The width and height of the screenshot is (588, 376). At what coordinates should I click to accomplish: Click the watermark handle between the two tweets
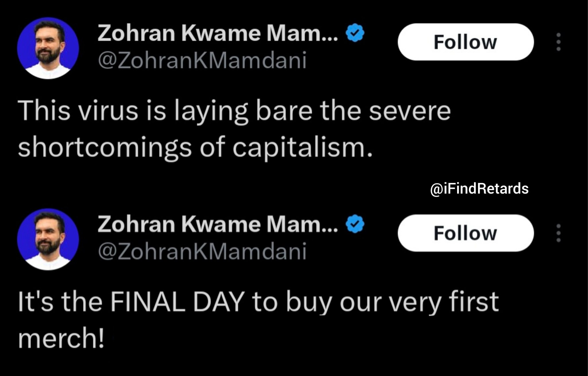click(479, 189)
